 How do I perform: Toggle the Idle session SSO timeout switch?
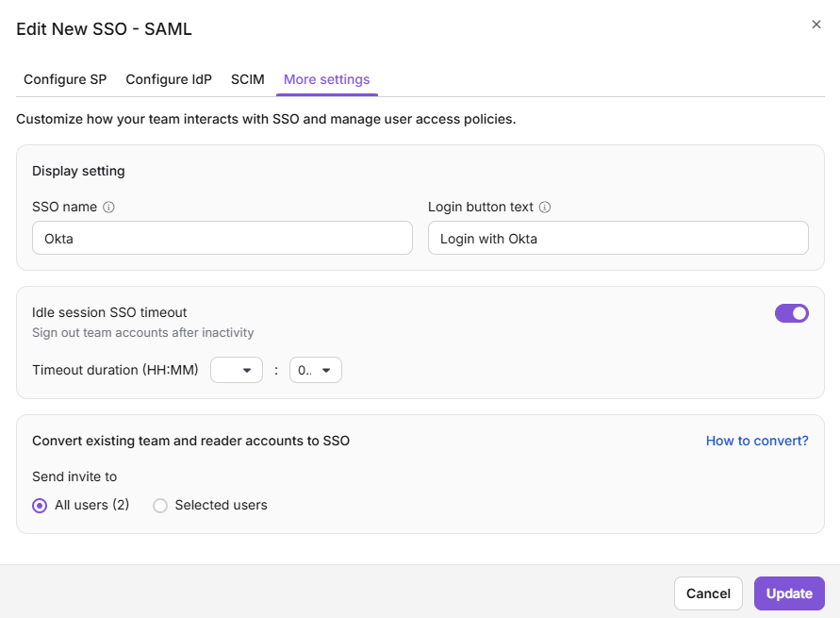pos(791,313)
